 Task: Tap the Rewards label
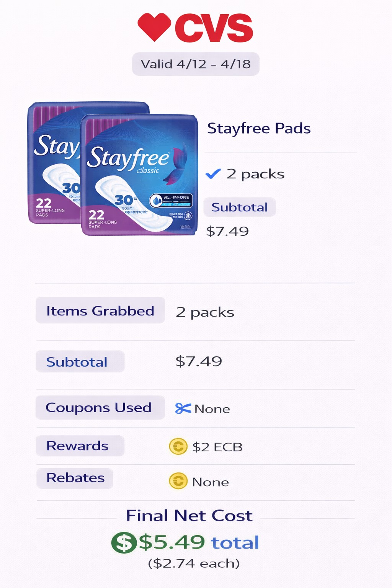[78, 446]
